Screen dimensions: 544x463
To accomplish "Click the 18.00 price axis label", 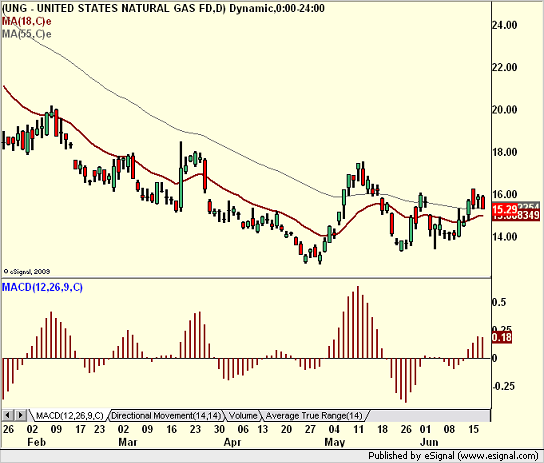I will click(x=504, y=152).
